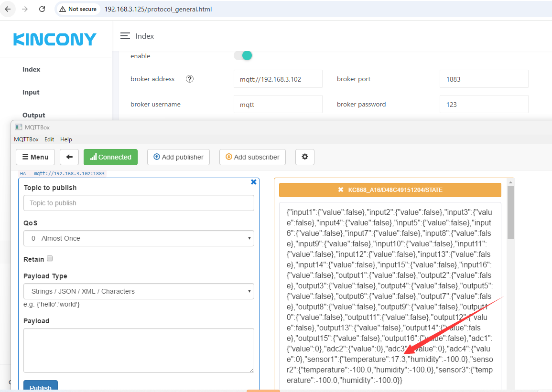Open the Payload Type dropdown

coord(139,291)
